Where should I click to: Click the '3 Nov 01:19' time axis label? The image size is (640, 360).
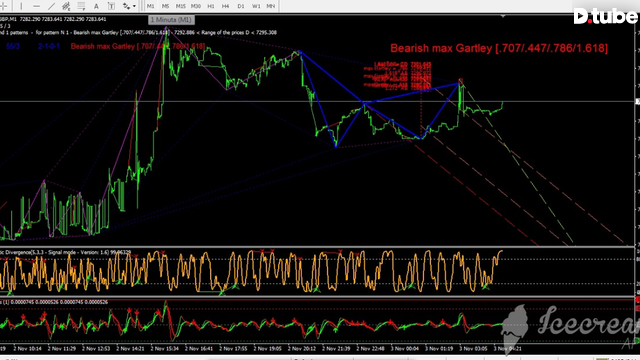click(x=439, y=349)
